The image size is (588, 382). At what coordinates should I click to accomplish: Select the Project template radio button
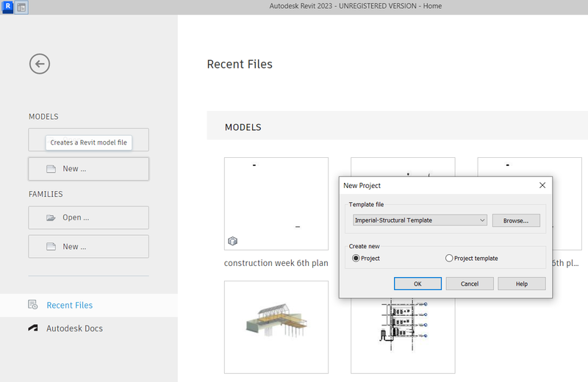pyautogui.click(x=449, y=259)
